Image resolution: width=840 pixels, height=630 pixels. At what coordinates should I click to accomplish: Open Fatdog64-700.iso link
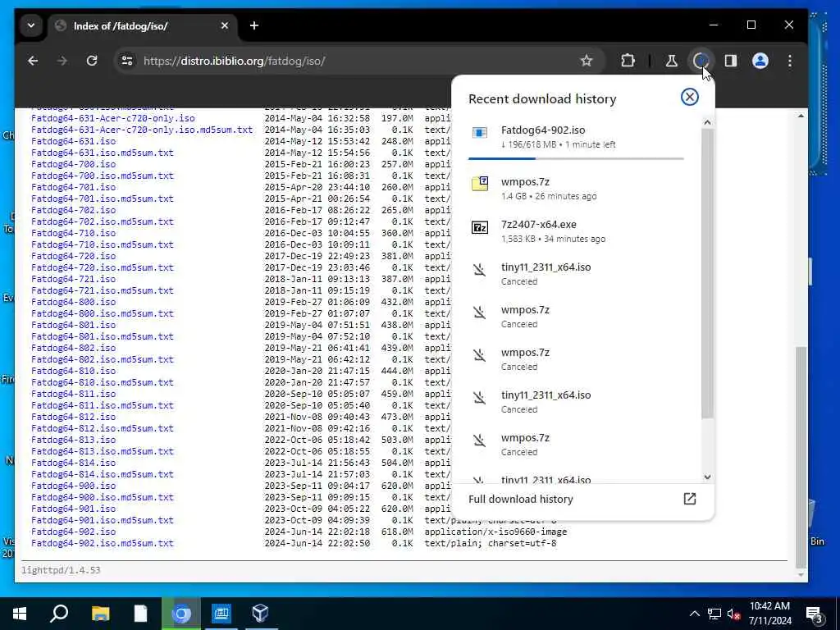coord(73,164)
